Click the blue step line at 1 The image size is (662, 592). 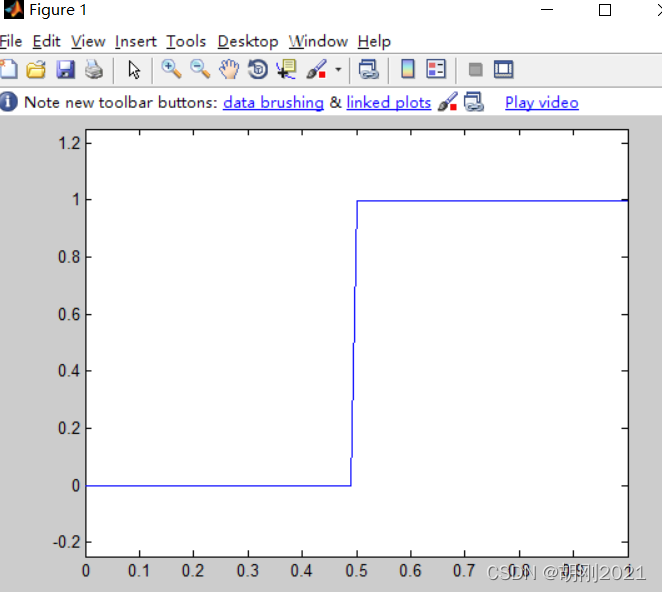(492, 201)
